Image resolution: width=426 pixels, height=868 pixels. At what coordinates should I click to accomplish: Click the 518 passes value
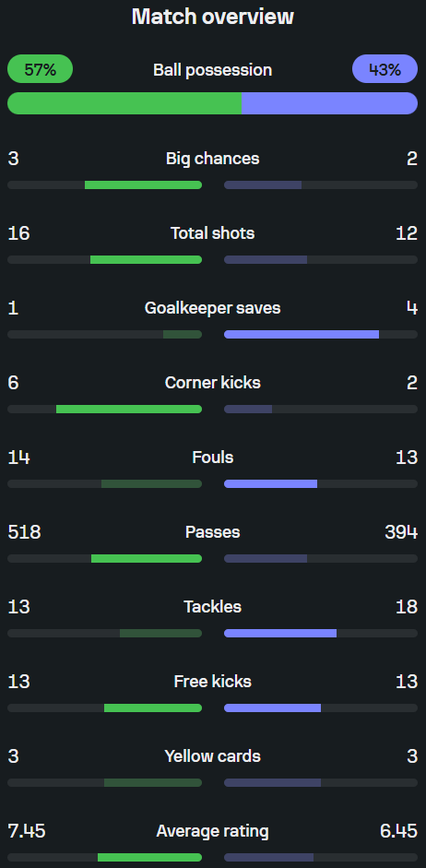click(24, 532)
